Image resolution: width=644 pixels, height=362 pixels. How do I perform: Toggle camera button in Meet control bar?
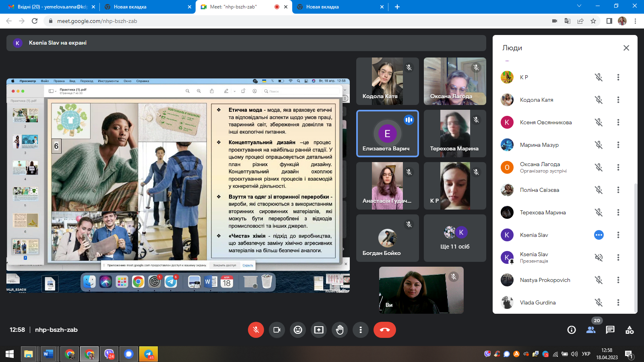[277, 330]
